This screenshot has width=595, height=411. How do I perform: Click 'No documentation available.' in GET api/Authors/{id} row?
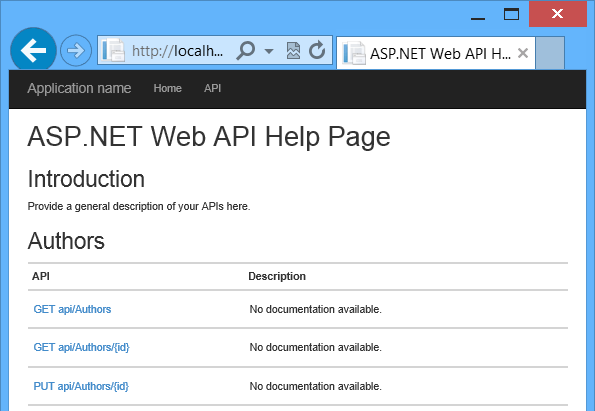point(315,347)
